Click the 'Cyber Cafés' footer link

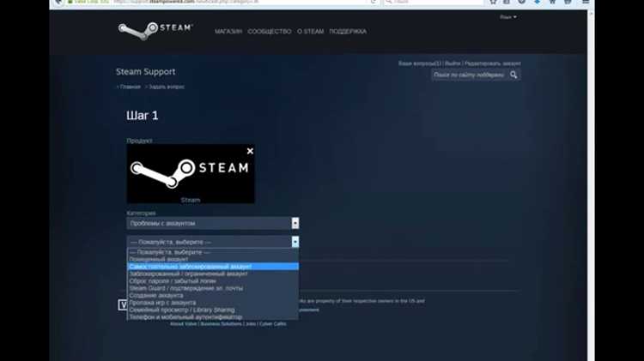click(x=273, y=323)
